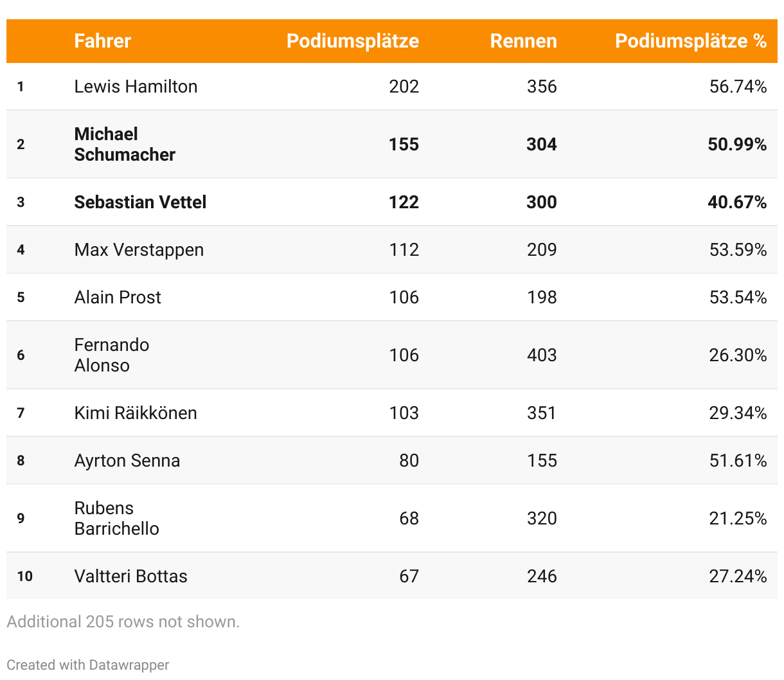Click Schumacher's 155 podiums value
This screenshot has width=784, height=680.
point(404,145)
